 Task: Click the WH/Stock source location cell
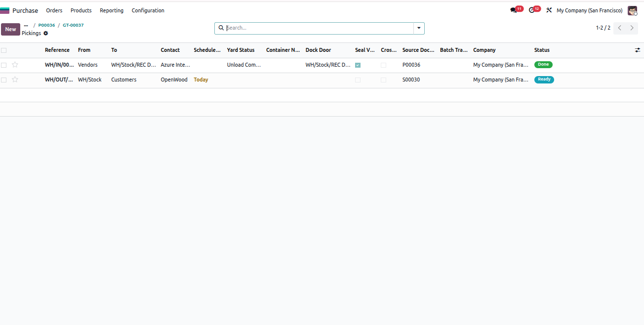90,80
